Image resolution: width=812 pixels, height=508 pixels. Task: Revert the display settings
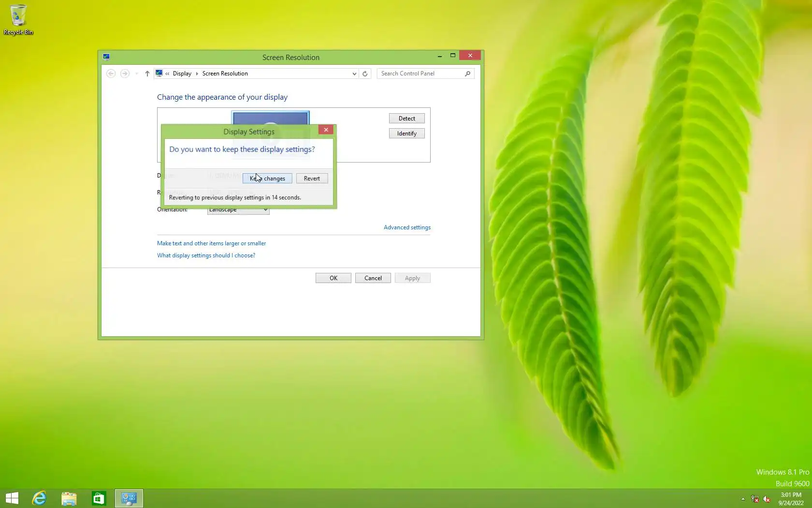312,179
